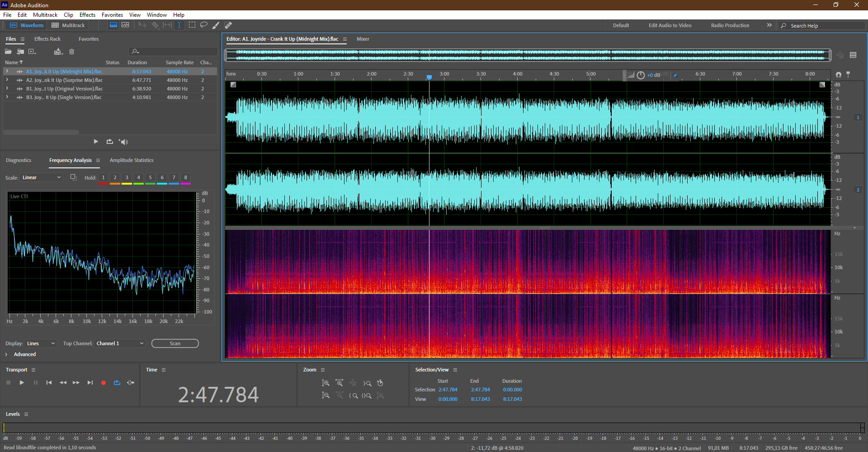This screenshot has height=452, width=868.
Task: Click Hold button 1 with red swatch
Action: 104,178
